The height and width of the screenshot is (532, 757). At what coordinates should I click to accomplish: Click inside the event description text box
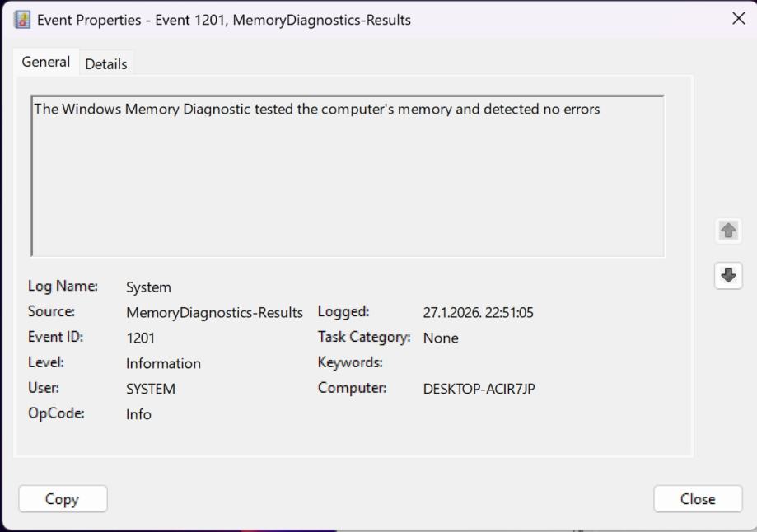[346, 189]
